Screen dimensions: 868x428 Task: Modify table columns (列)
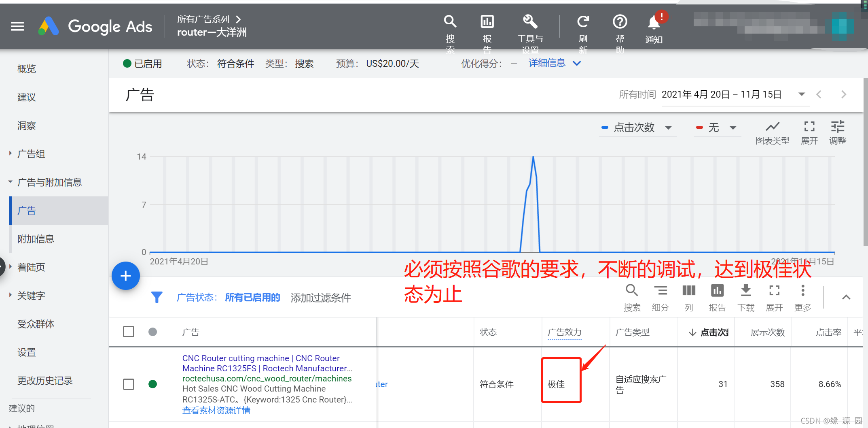[689, 290]
